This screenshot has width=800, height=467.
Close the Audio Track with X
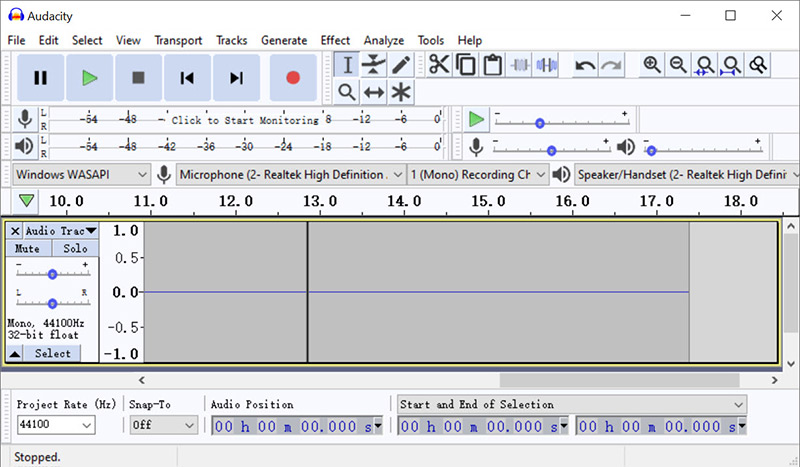coord(15,231)
